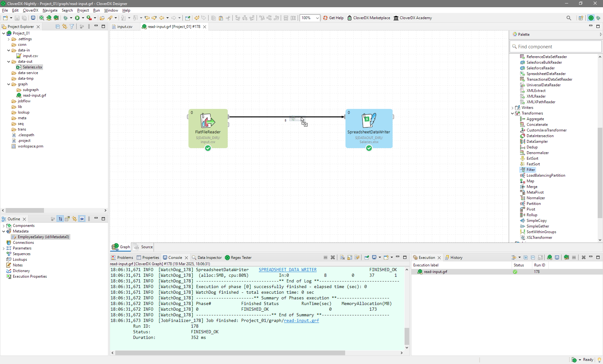The height and width of the screenshot is (364, 603).
Task: Click the FlatFileReader component icon
Action: [208, 120]
